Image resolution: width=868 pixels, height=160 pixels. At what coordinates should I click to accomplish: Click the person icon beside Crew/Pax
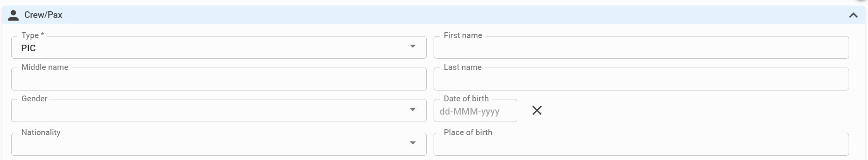coord(14,15)
